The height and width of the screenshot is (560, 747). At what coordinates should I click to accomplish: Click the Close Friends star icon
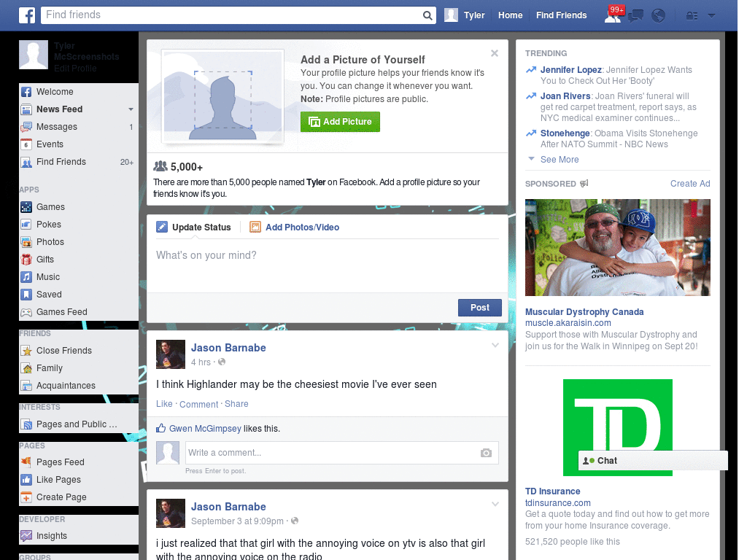coord(26,351)
